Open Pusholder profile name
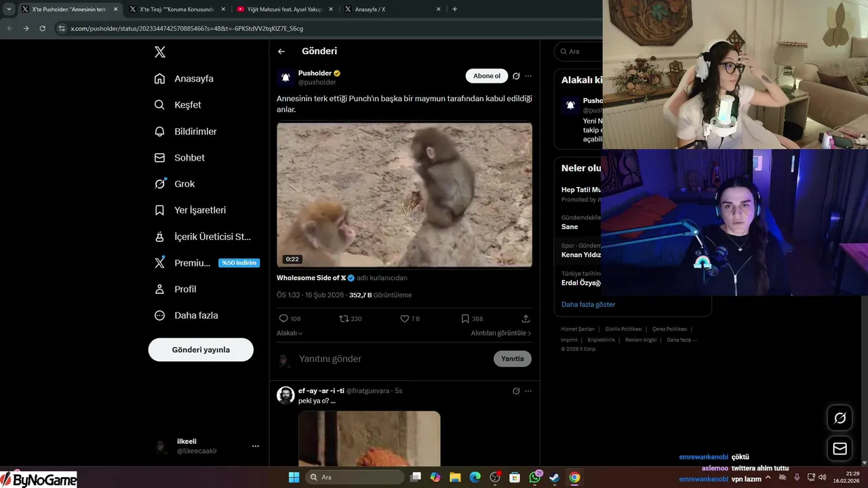This screenshot has width=868, height=488. click(x=315, y=73)
